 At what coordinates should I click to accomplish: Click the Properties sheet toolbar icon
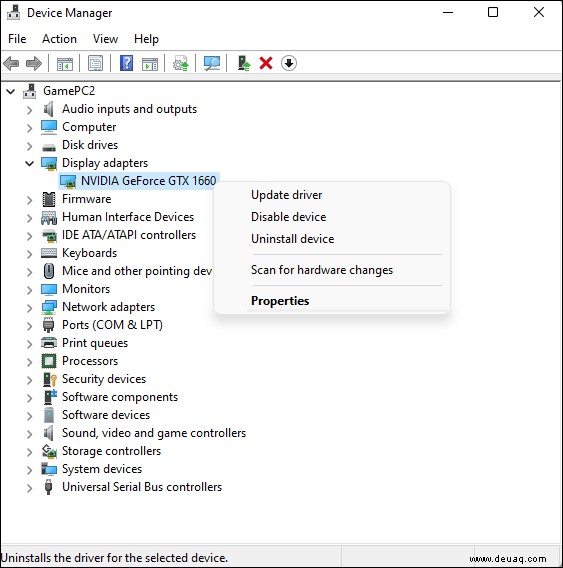[96, 63]
